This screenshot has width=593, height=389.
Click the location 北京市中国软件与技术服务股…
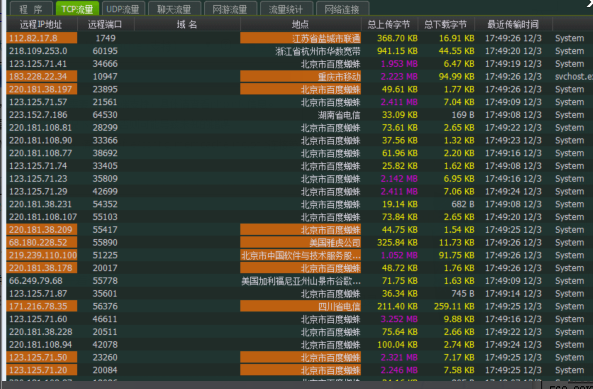(300, 255)
